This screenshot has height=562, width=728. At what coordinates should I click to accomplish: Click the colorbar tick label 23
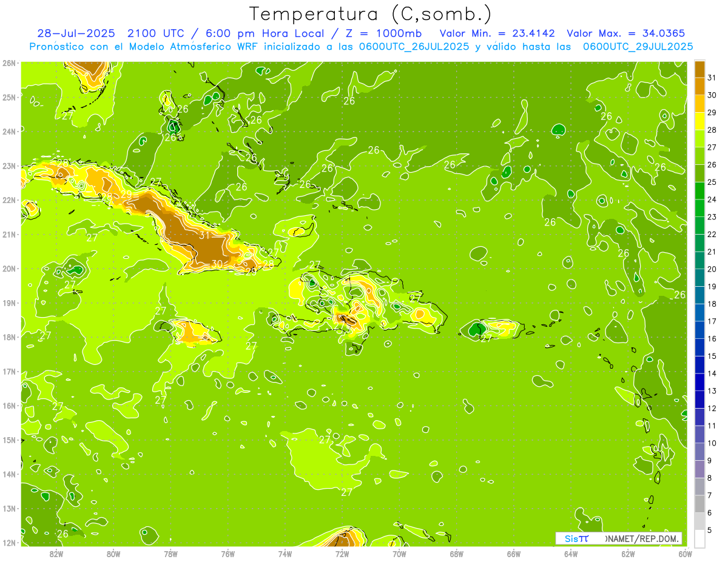click(712, 217)
